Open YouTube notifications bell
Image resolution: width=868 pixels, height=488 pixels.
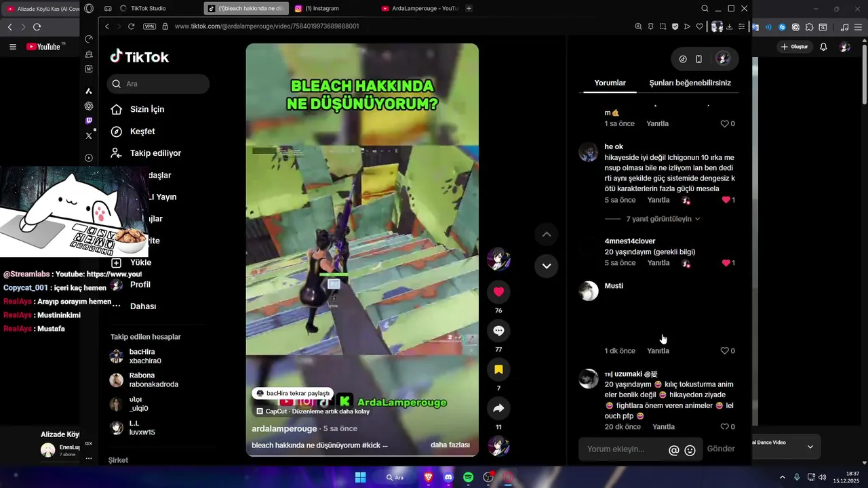click(x=823, y=47)
